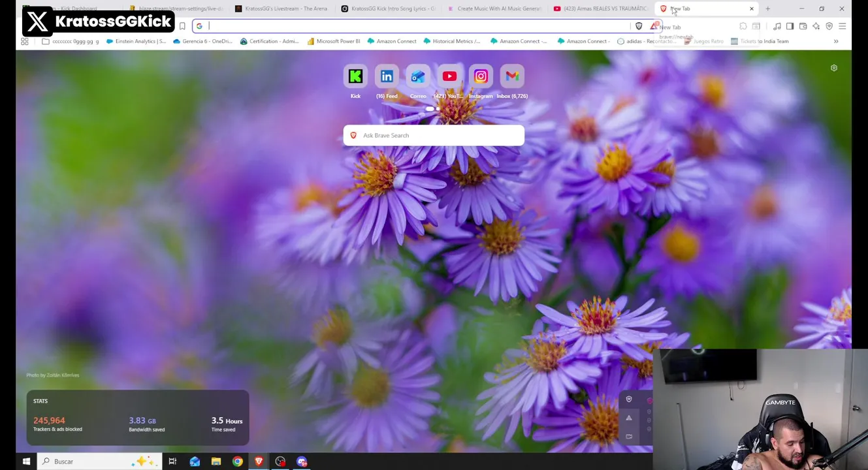Click the bookmark this tab icon
The height and width of the screenshot is (470, 868).
(x=182, y=26)
